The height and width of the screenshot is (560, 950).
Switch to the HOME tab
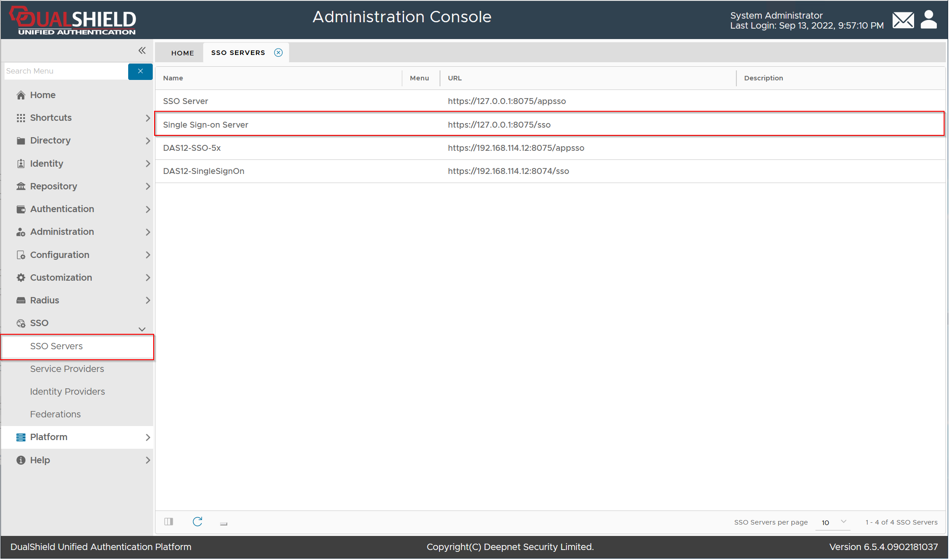182,53
